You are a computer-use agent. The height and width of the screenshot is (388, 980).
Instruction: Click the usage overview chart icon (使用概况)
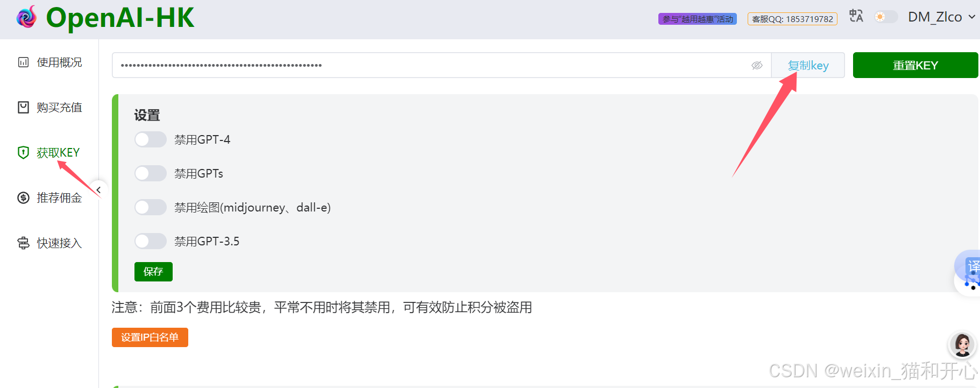(23, 62)
